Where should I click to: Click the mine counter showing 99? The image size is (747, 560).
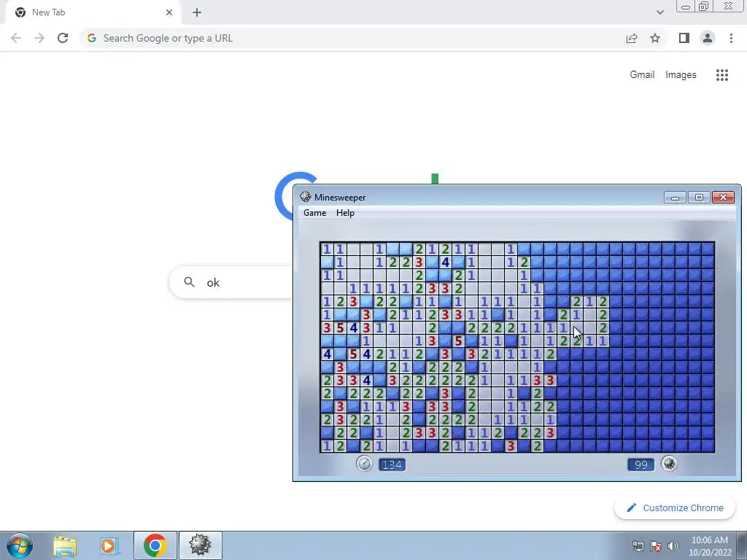[640, 464]
